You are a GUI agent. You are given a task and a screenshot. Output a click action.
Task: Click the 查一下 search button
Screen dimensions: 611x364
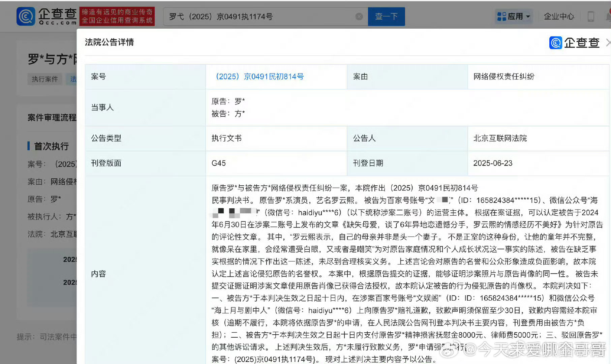386,17
